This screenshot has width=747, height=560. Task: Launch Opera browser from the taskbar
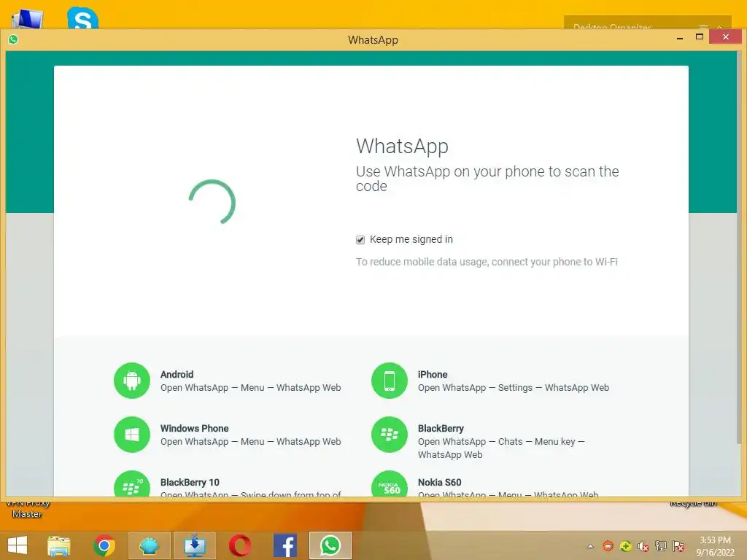[x=239, y=545]
